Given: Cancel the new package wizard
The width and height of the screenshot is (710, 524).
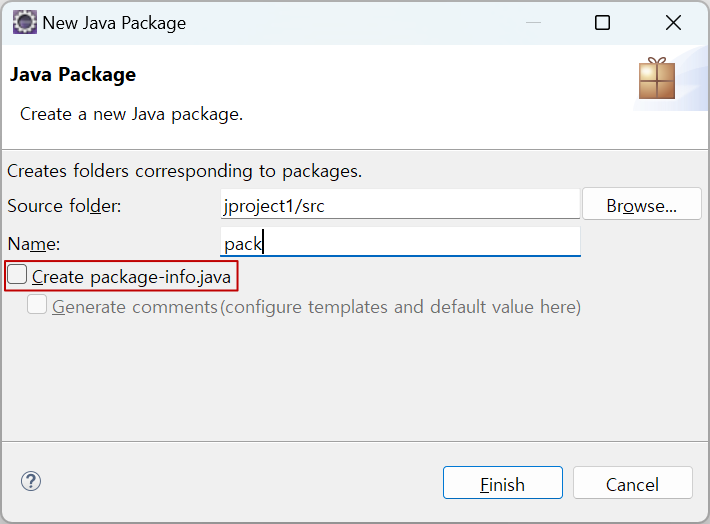Looking at the screenshot, I should [x=633, y=483].
